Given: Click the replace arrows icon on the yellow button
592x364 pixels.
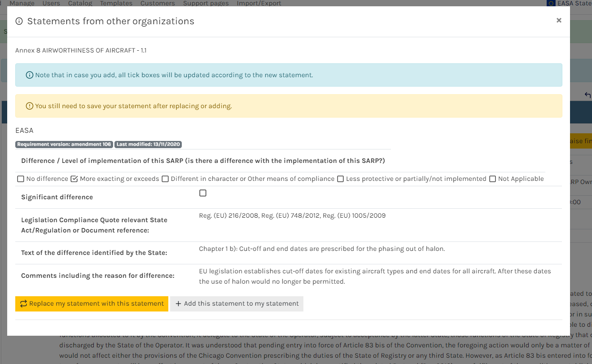Looking at the screenshot, I should point(23,303).
